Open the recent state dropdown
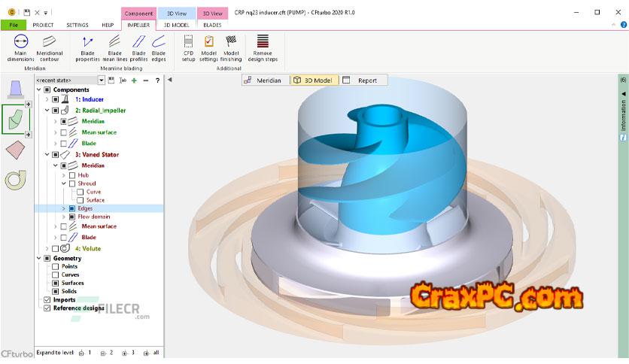The width and height of the screenshot is (629, 364). tap(102, 80)
